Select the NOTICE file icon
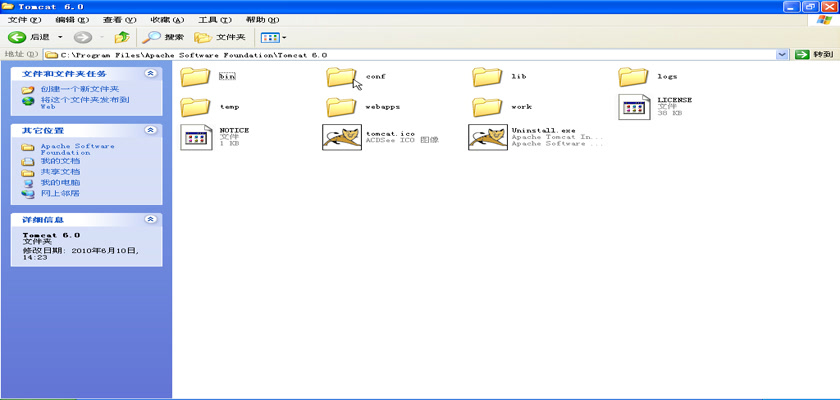The height and width of the screenshot is (400, 840). (196, 137)
